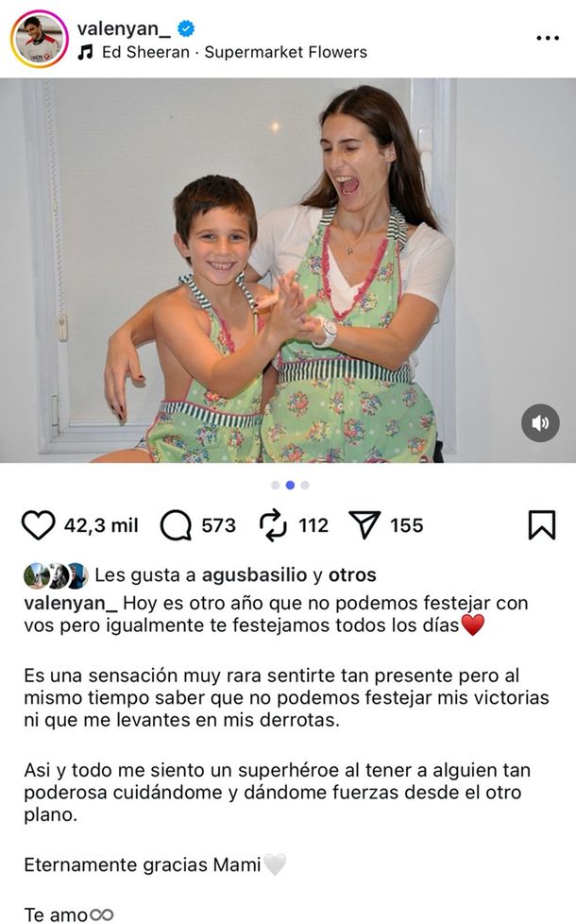Go to the first carousel dot

coord(275,485)
